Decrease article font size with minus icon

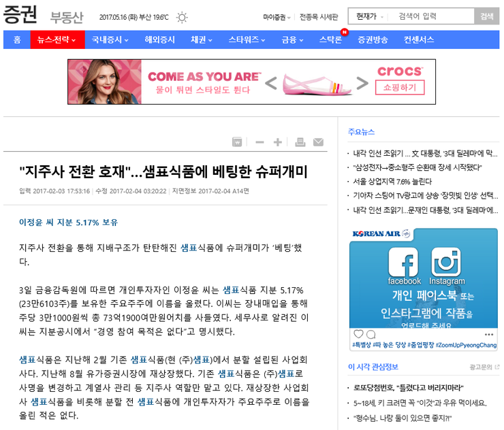[259, 142]
